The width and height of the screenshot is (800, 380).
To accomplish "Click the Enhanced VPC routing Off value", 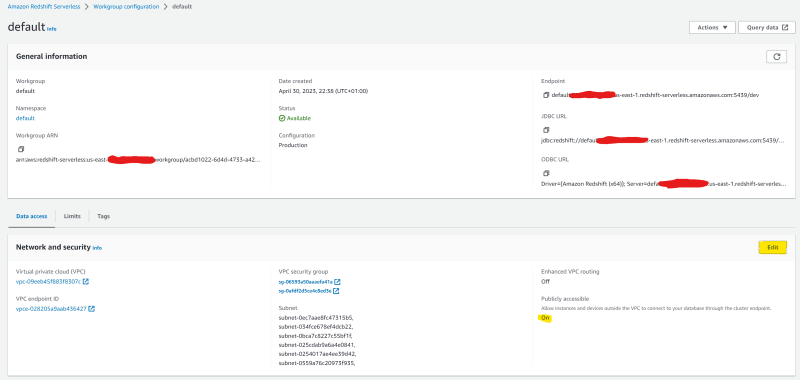I will click(545, 281).
